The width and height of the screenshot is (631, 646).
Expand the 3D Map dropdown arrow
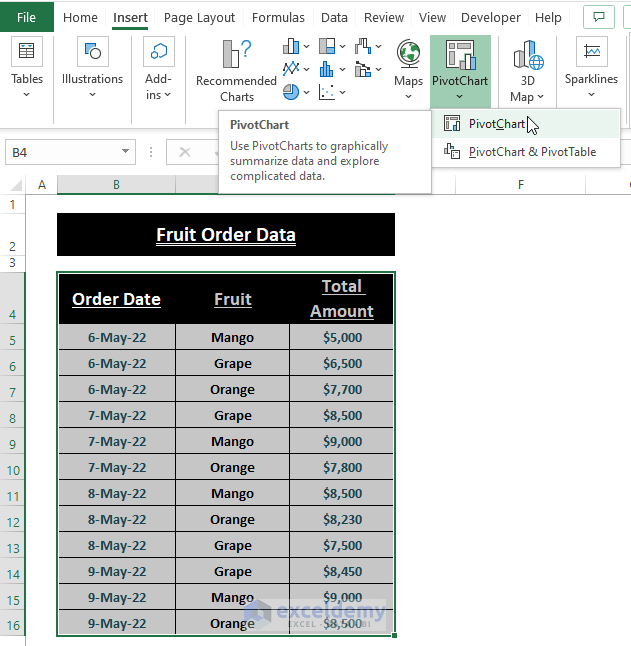point(541,96)
